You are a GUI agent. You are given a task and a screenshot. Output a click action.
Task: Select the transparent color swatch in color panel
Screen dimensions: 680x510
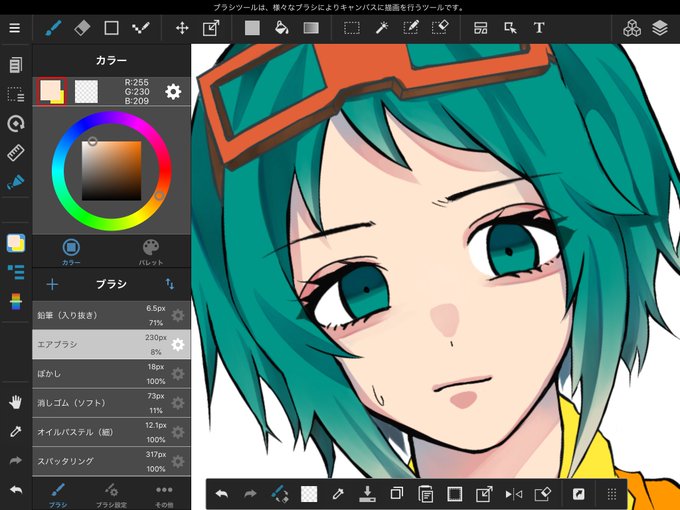86,91
